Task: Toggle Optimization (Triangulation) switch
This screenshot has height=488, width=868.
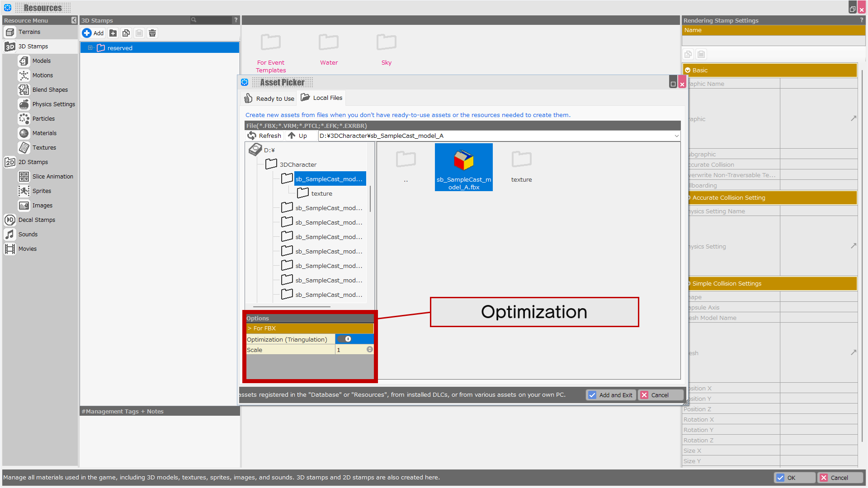Action: point(345,339)
